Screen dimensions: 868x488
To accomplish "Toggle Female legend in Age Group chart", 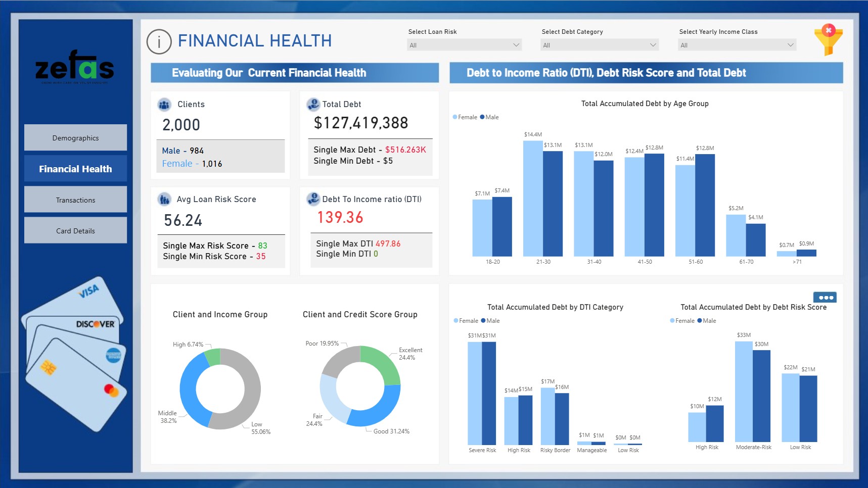I will 465,117.
